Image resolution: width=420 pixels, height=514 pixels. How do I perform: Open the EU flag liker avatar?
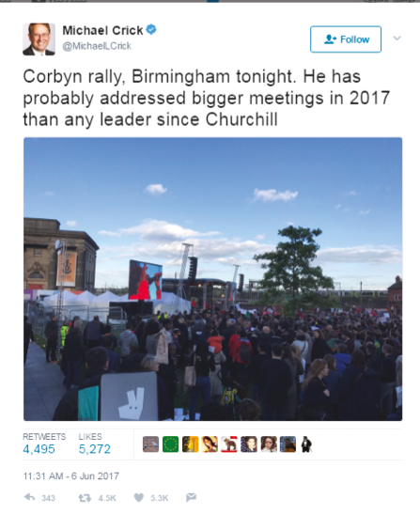tap(170, 444)
